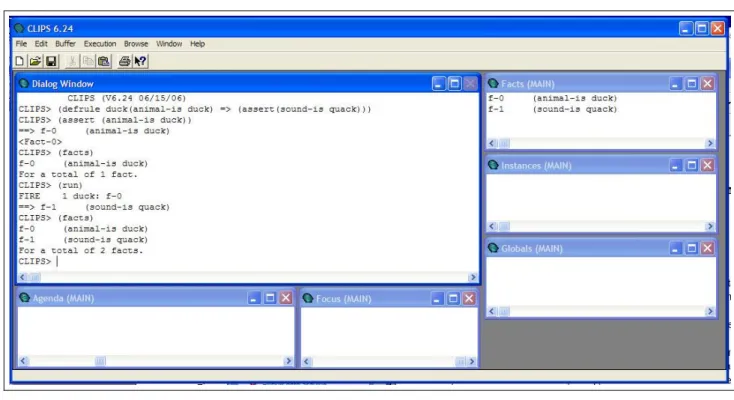Click the Focus (MAIN) window icon
734x400 pixels.
pos(308,298)
